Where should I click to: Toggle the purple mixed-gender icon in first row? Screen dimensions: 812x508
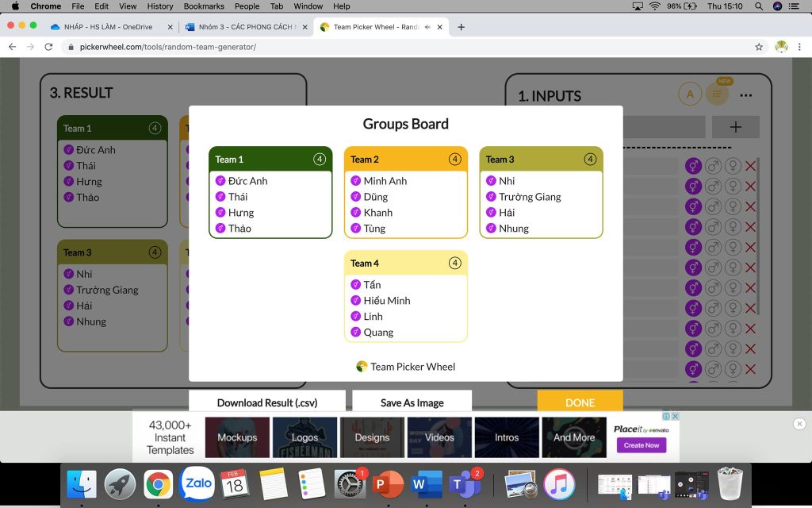(693, 166)
